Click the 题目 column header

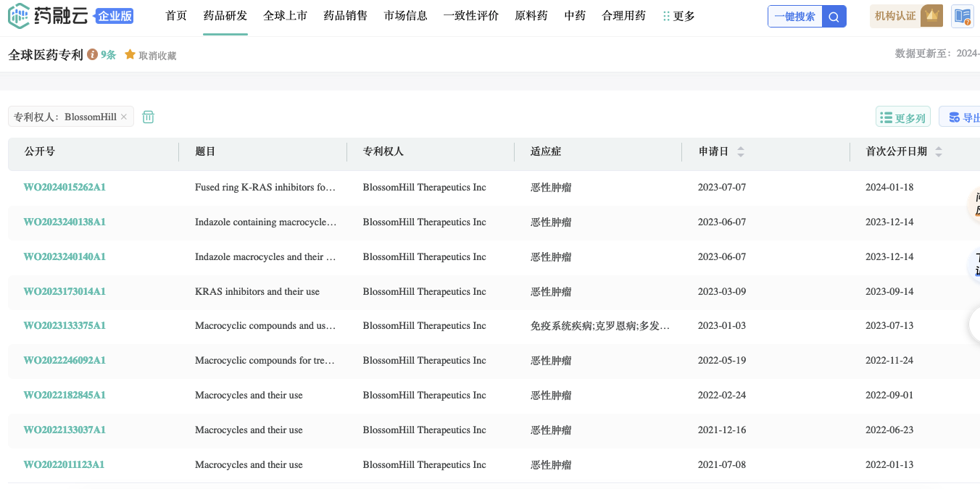(206, 151)
